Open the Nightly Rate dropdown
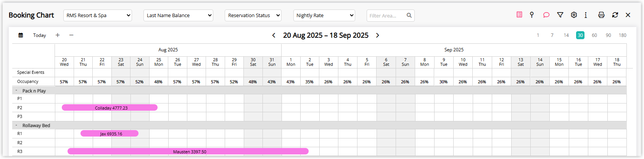 [x=324, y=15]
